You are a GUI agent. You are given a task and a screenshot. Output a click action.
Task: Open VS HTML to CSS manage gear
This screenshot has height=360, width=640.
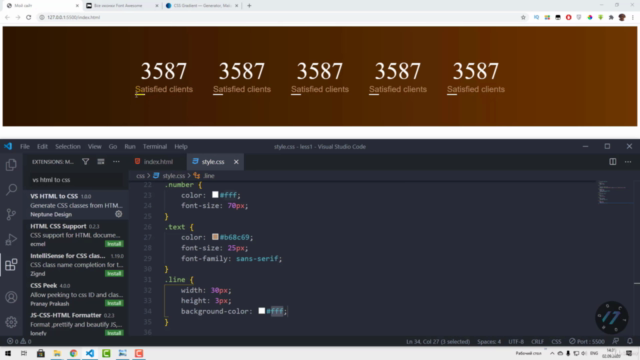point(118,214)
